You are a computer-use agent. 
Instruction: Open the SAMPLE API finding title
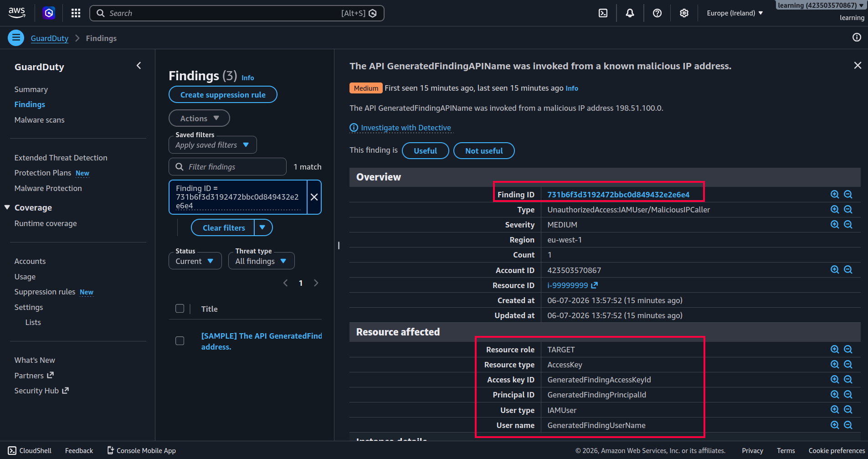click(x=262, y=341)
